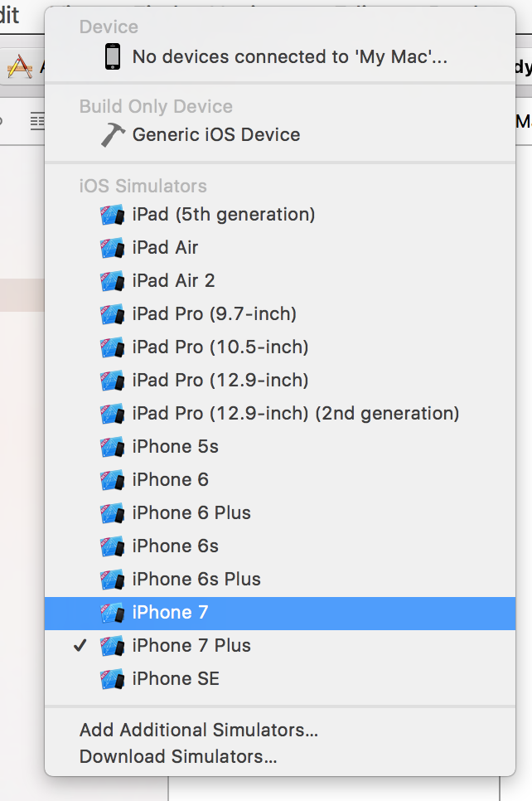This screenshot has height=801, width=532.
Task: Select iPad Pro (9.7-inch) simulator
Action: [x=280, y=314]
